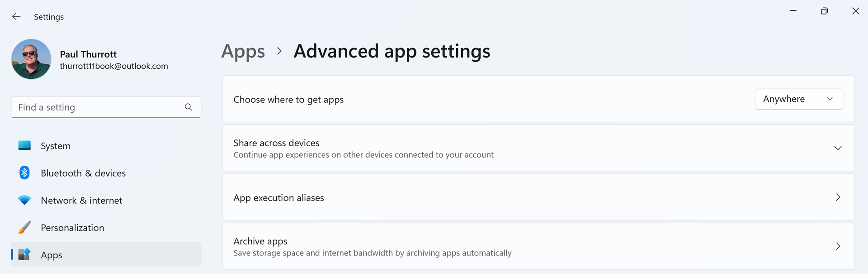The width and height of the screenshot is (868, 274).
Task: Click the Find a setting field
Action: (x=97, y=107)
